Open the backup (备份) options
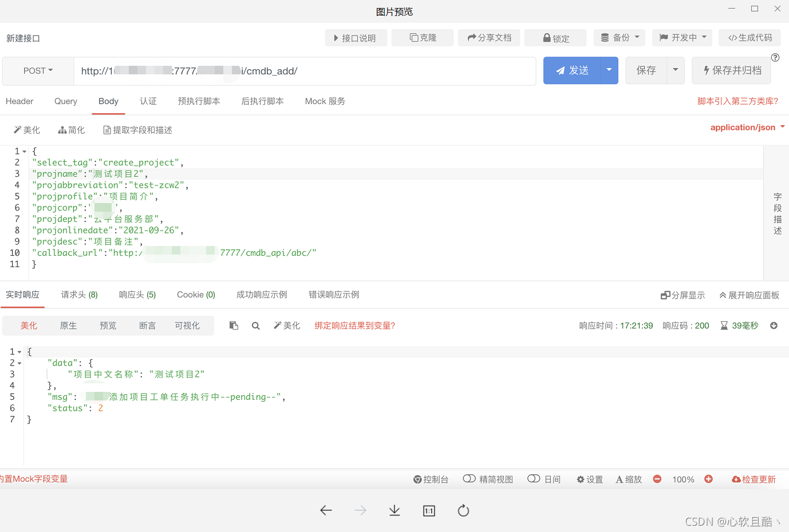The image size is (789, 532). click(619, 38)
